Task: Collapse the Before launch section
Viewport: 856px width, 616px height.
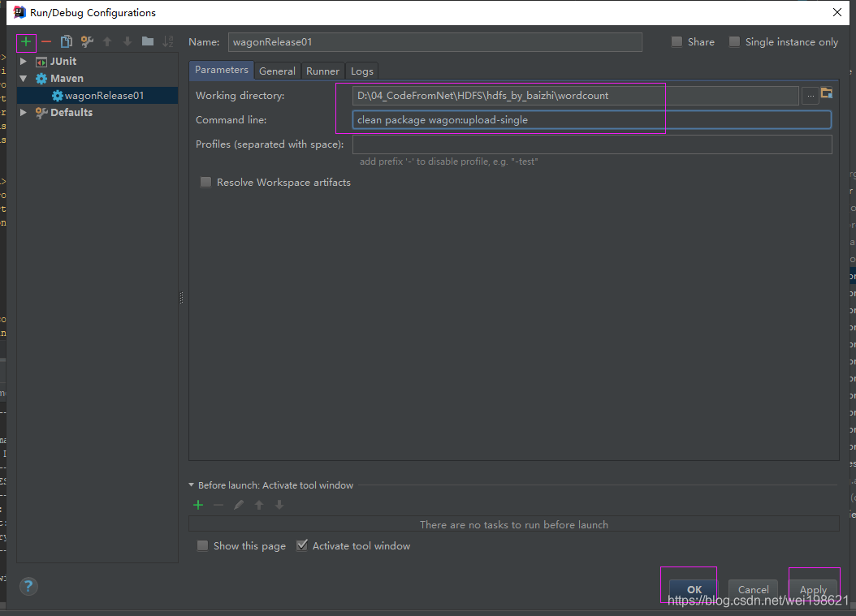Action: point(191,485)
